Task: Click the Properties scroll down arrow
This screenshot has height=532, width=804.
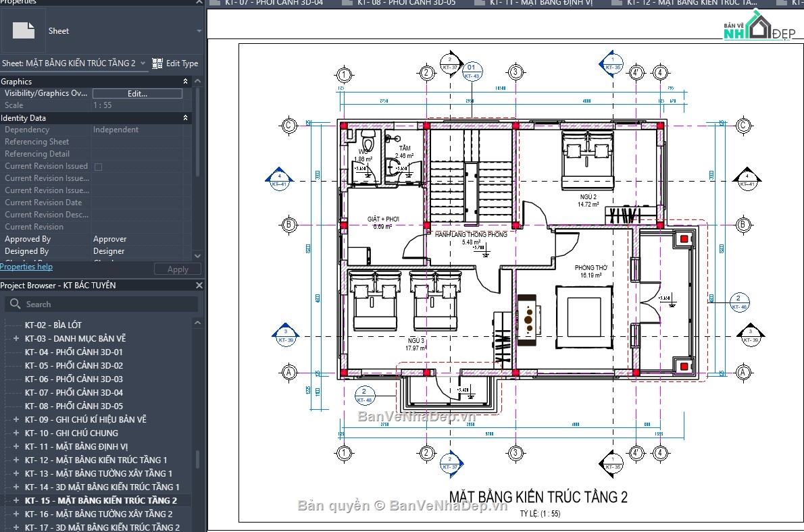Action: [x=198, y=256]
